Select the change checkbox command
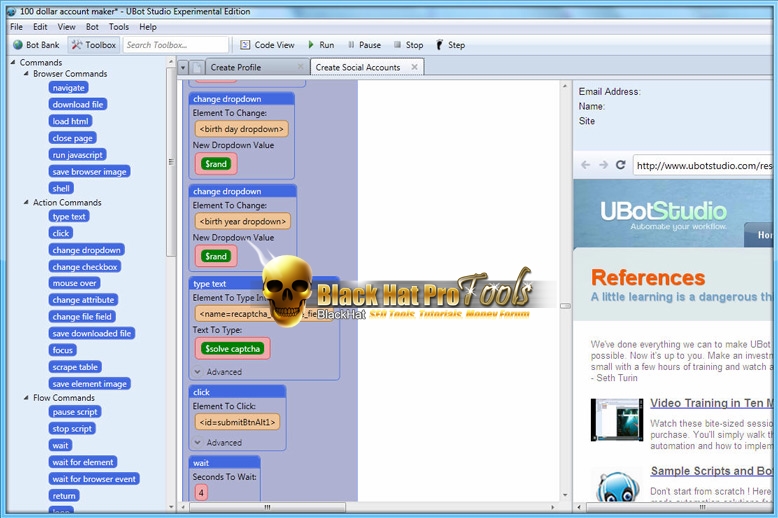 pos(85,267)
